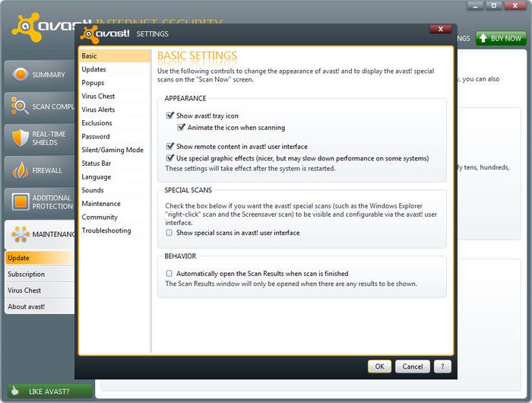Cancel the settings dialog
This screenshot has height=403, width=532.
click(x=413, y=367)
